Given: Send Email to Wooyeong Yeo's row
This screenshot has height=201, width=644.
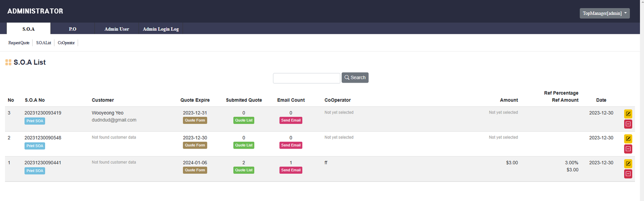Looking at the screenshot, I should click(291, 120).
